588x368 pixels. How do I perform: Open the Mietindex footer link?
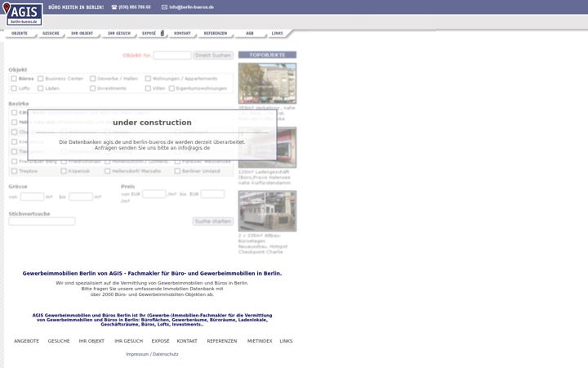click(260, 341)
